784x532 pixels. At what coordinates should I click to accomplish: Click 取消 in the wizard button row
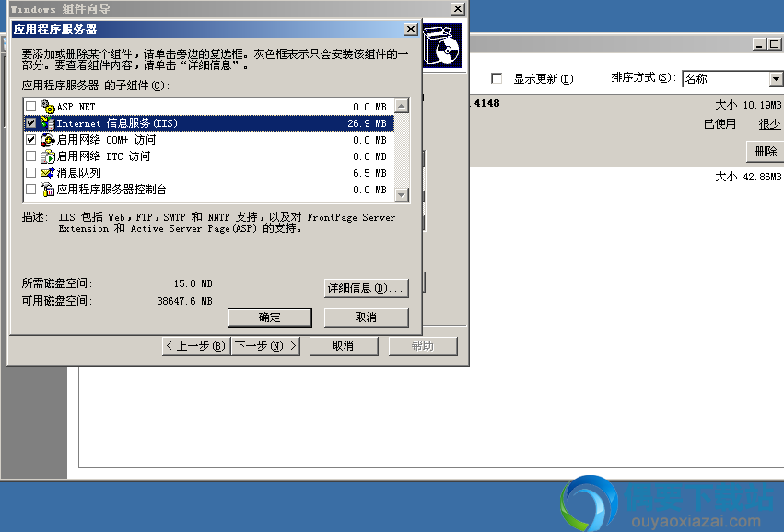click(344, 346)
